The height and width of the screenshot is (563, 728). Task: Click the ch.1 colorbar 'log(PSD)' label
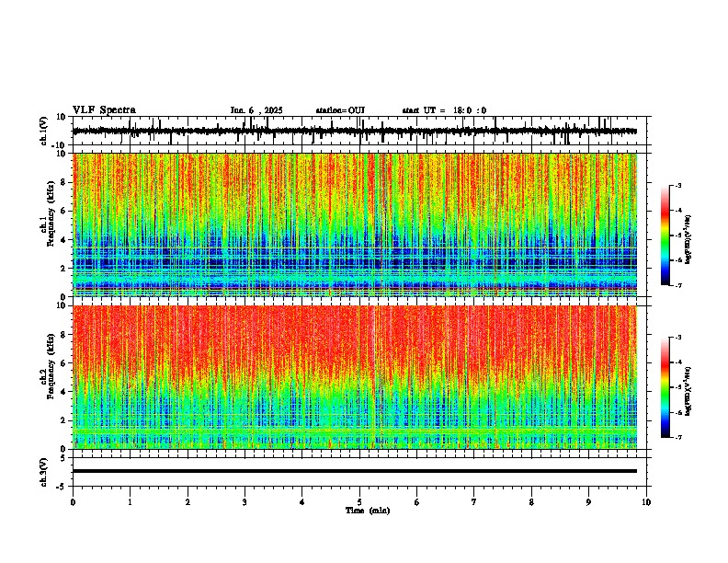coord(688,239)
